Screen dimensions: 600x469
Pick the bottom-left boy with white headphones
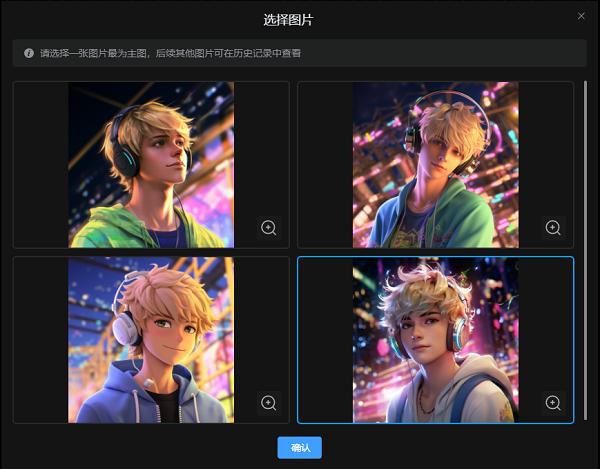click(150, 340)
